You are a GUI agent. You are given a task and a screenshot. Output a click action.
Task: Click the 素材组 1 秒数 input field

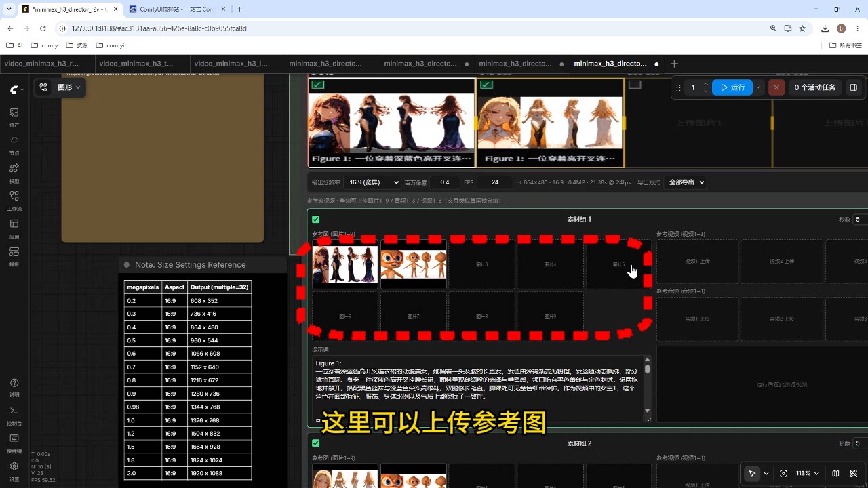(861, 219)
